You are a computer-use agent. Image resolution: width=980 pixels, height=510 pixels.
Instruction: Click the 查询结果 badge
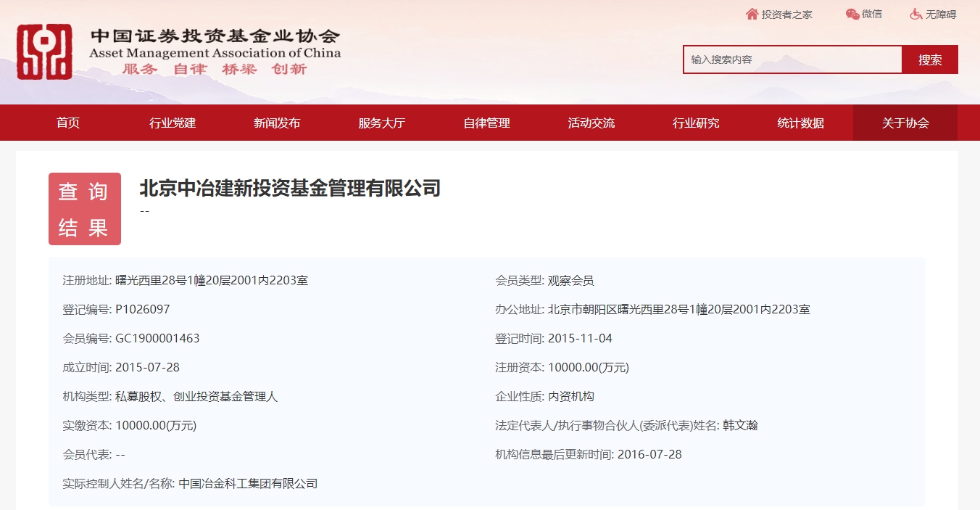click(85, 209)
